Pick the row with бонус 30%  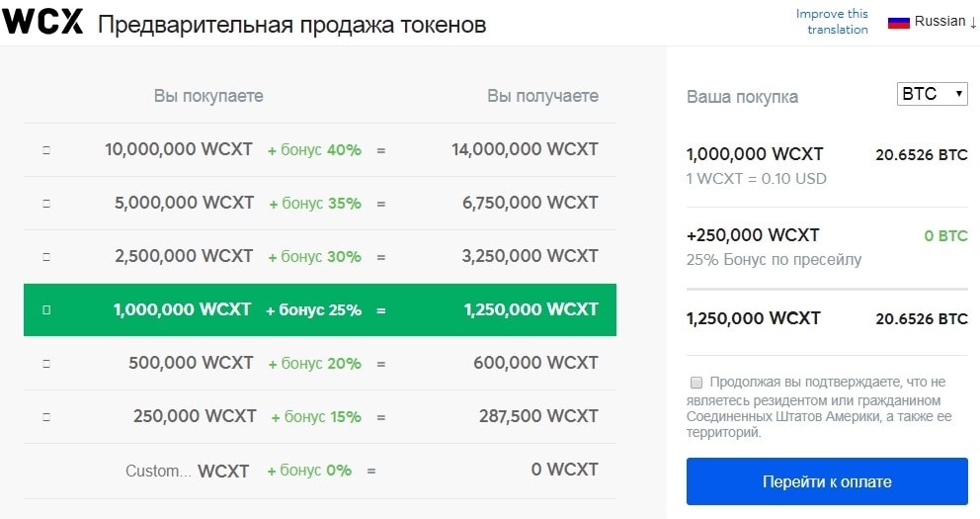pos(315,256)
